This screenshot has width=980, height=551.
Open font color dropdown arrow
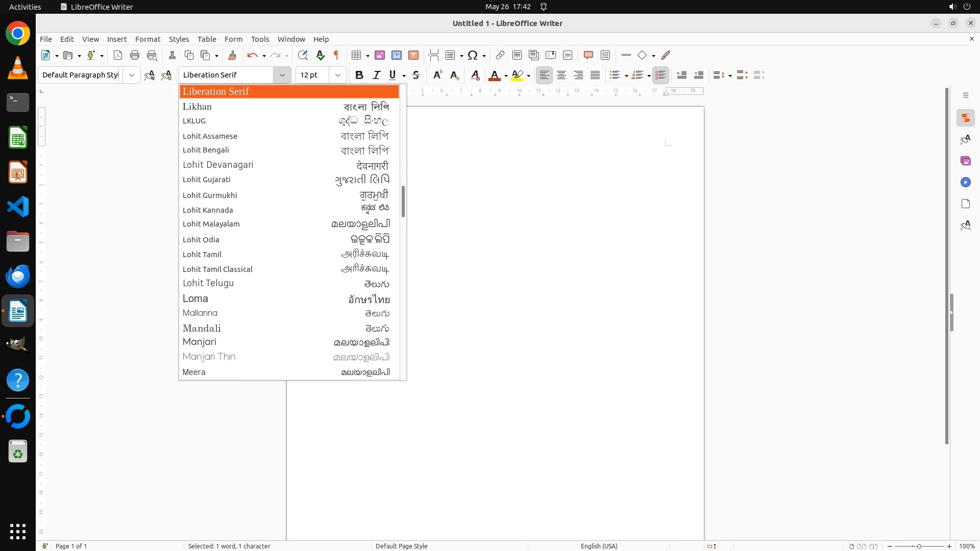[506, 76]
